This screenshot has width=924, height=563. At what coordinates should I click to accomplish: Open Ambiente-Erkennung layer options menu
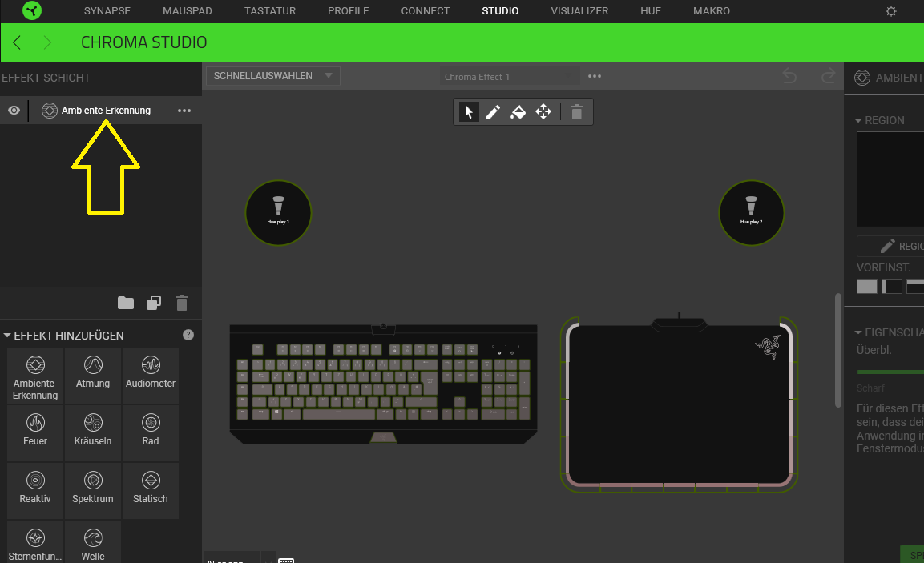184,111
